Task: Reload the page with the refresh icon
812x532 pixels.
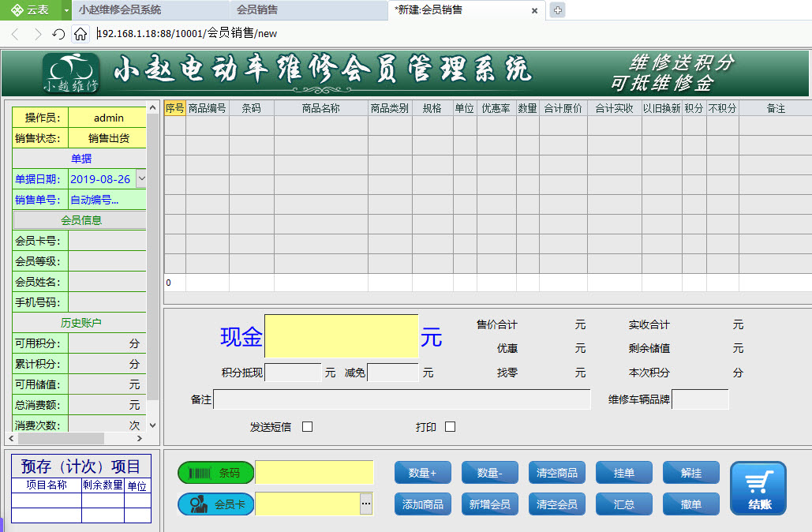Action: click(58, 34)
